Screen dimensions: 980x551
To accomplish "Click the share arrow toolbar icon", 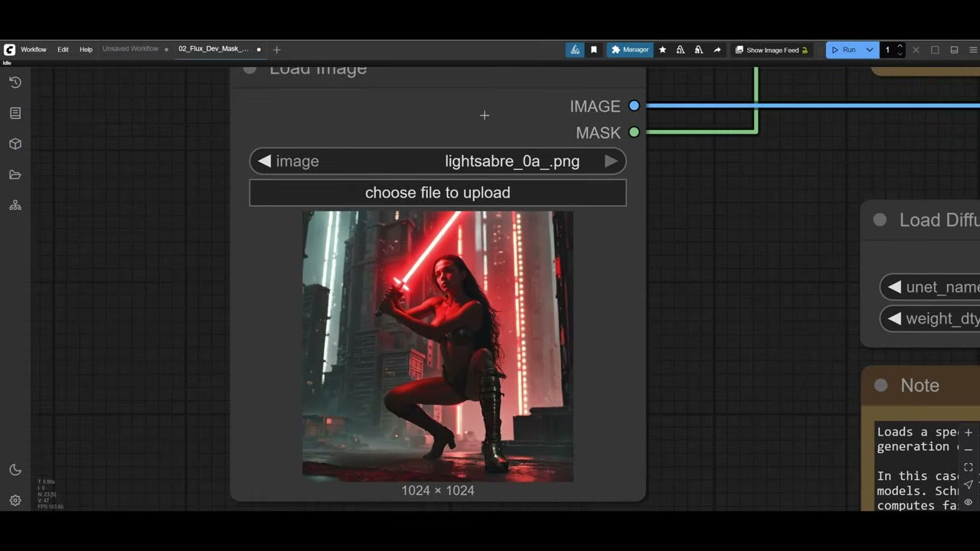I will [x=717, y=50].
